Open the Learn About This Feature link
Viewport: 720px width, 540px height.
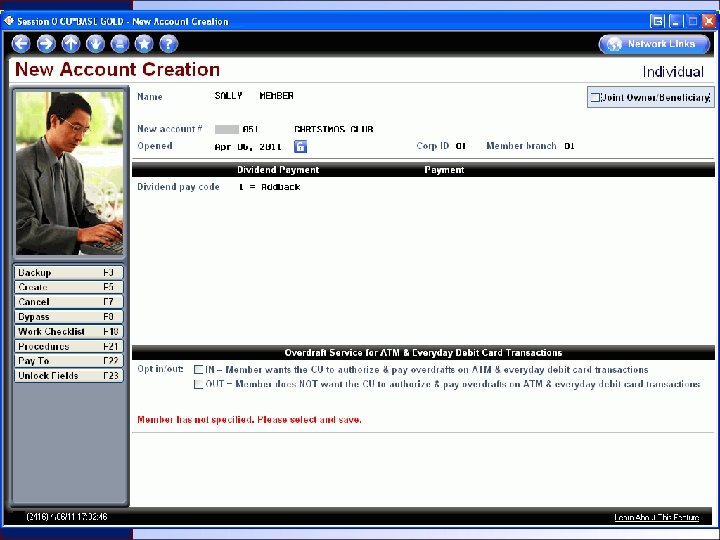coord(657,517)
